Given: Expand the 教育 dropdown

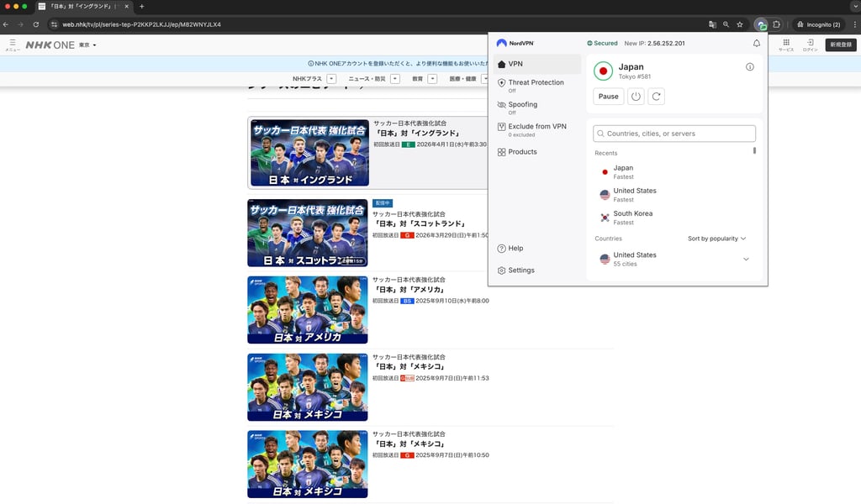Looking at the screenshot, I should (432, 79).
